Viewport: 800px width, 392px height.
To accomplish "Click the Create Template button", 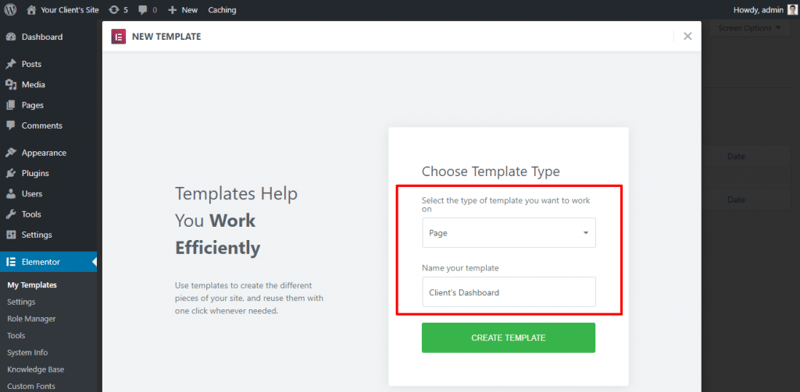I will pos(508,337).
